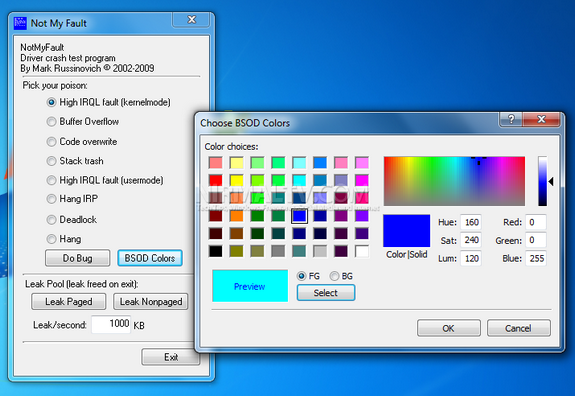The image size is (575, 396).
Task: Select the light silver-gray swatch
Action: coord(320,251)
